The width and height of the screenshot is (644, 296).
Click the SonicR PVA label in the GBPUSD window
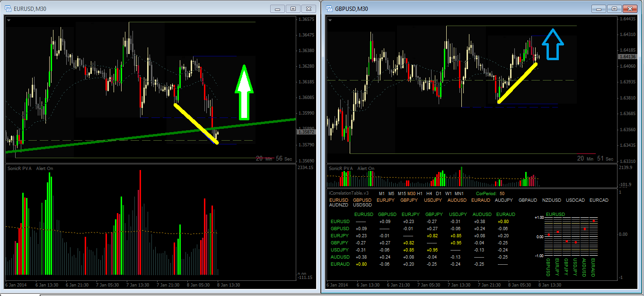(341, 169)
